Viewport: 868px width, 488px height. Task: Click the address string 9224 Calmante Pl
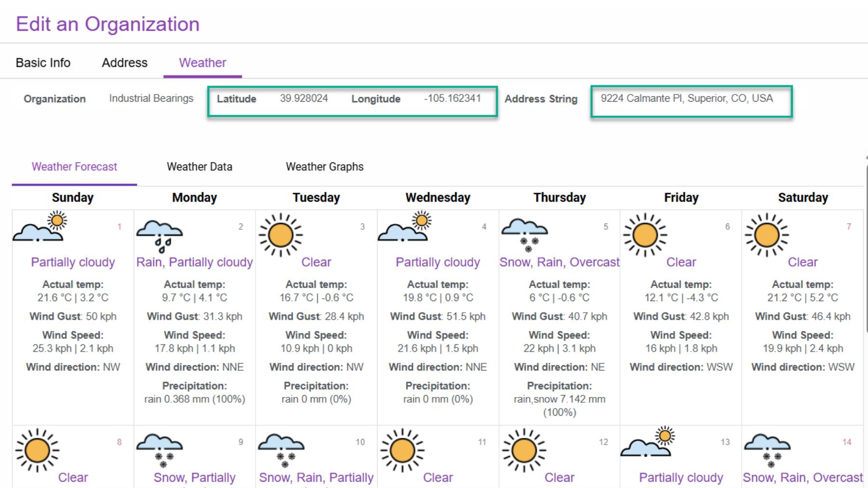coord(687,98)
